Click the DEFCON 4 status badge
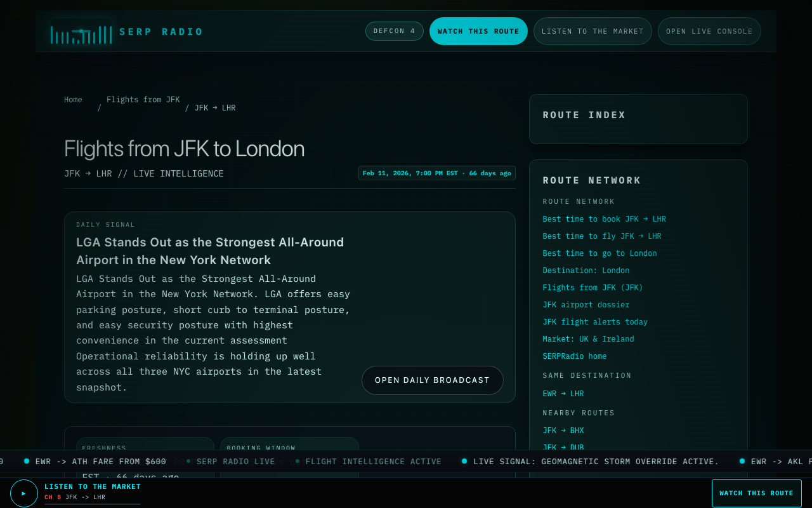The width and height of the screenshot is (812, 508). point(394,31)
